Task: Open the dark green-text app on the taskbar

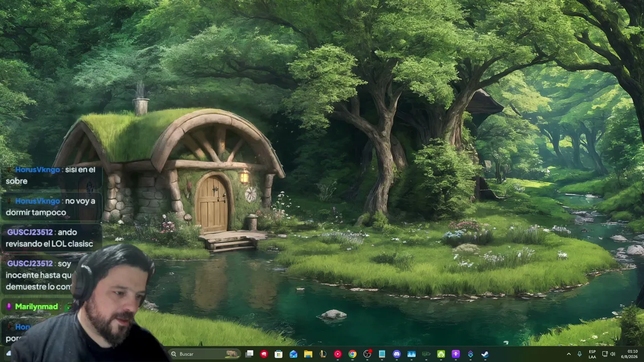Action: pyautogui.click(x=426, y=354)
